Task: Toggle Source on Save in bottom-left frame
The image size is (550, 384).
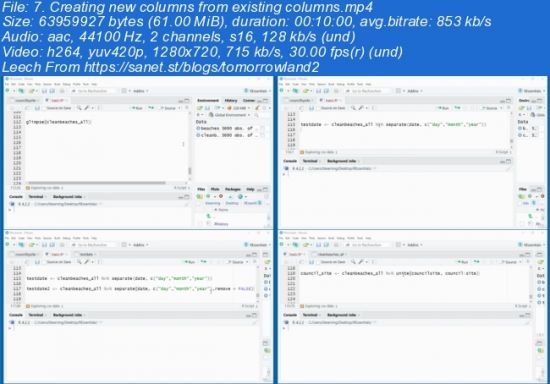Action: tap(56, 262)
